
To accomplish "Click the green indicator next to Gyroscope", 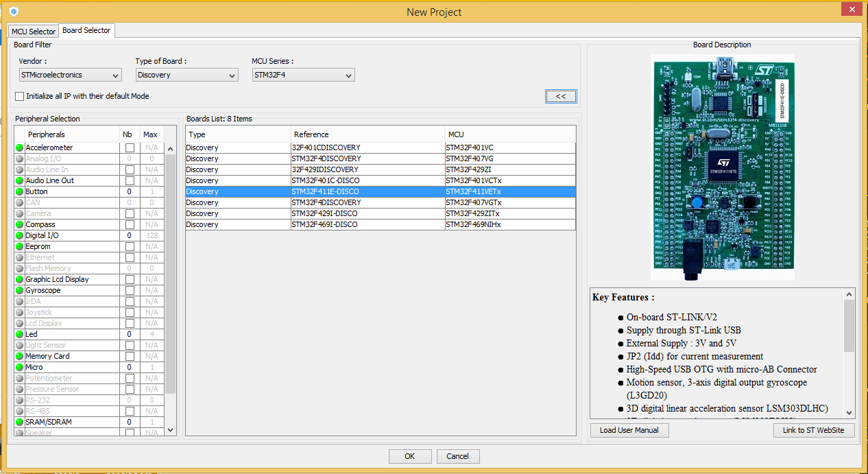I will 19,291.
